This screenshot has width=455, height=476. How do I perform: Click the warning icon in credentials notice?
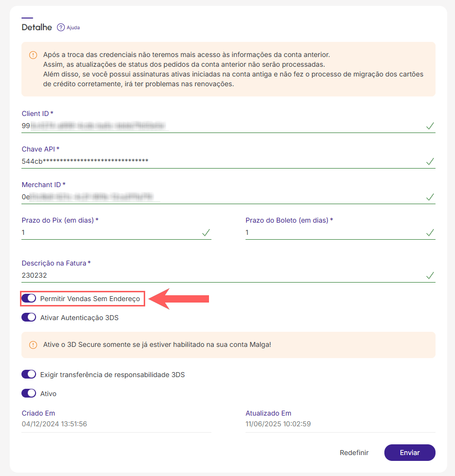33,55
